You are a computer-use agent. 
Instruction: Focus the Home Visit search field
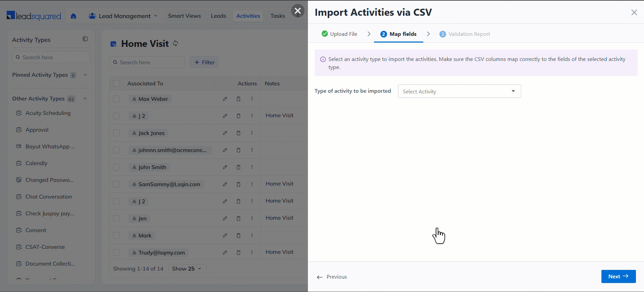(147, 62)
